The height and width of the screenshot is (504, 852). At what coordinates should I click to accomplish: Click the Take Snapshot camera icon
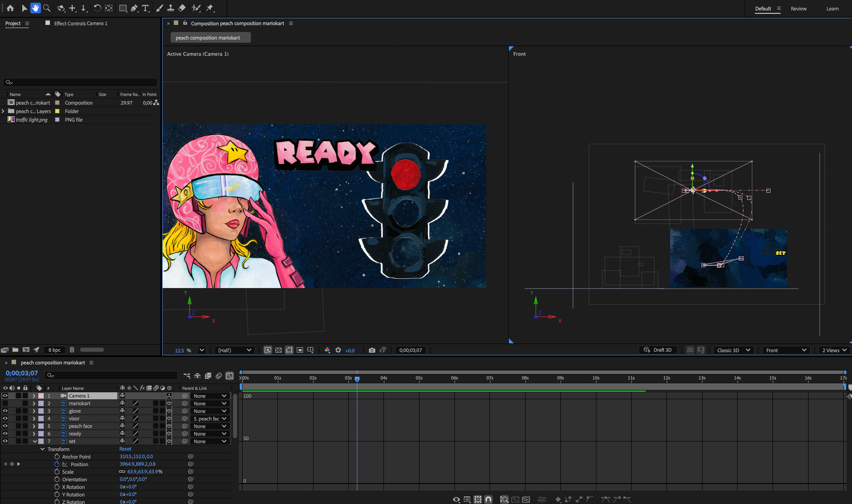pyautogui.click(x=372, y=350)
